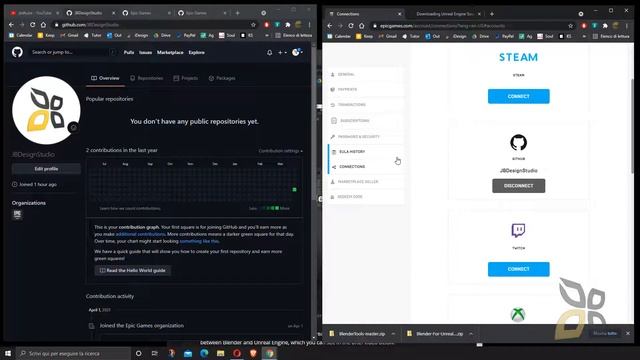Image resolution: width=640 pixels, height=360 pixels.
Task: Click the Windows taskbar search box
Action: pyautogui.click(x=73, y=353)
